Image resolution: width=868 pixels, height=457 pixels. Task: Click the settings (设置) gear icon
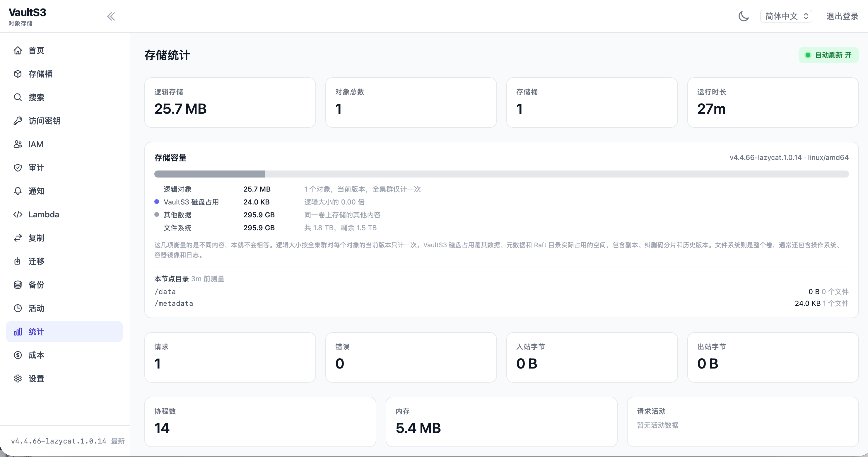click(x=18, y=378)
